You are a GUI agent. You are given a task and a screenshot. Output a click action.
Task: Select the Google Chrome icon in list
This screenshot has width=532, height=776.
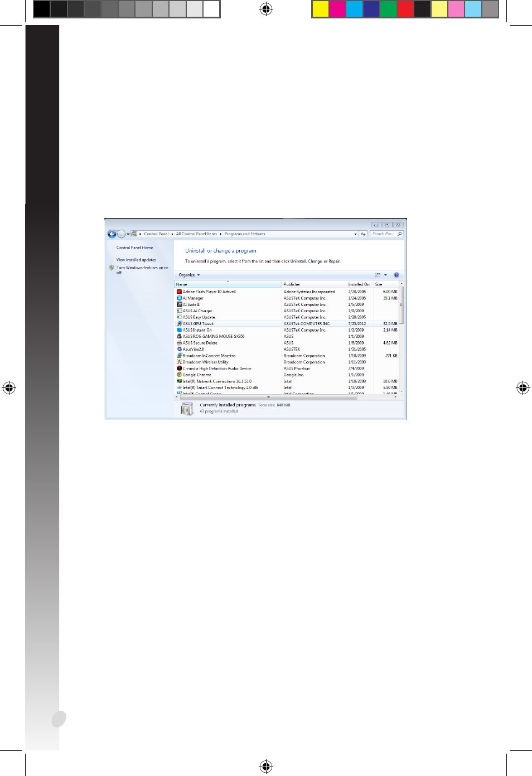tap(179, 375)
